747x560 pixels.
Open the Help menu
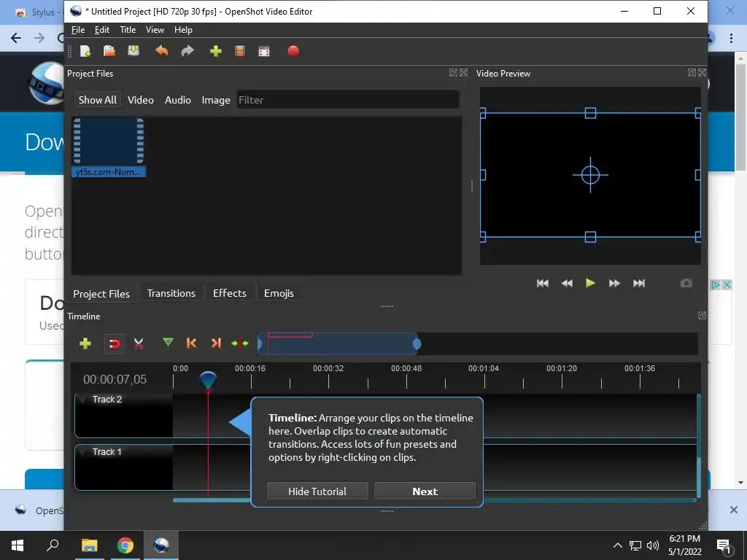tap(183, 29)
